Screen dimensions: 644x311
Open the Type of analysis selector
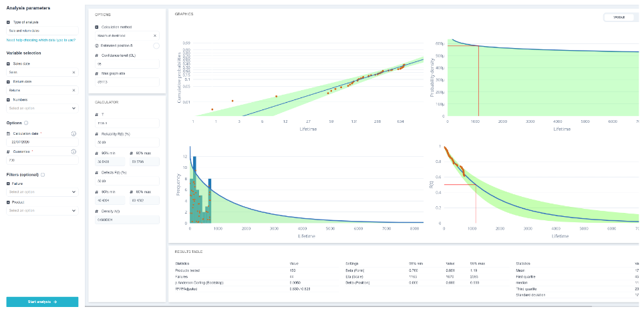coord(42,31)
